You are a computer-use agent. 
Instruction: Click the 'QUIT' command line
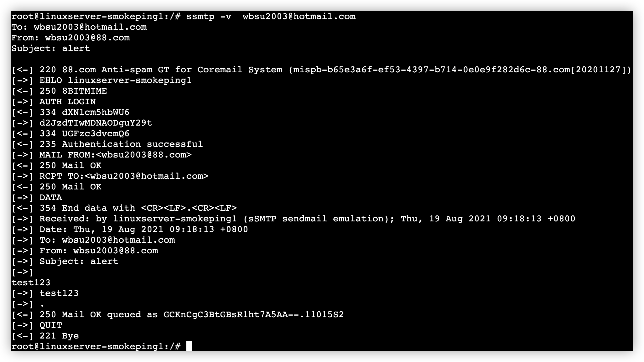pos(50,325)
